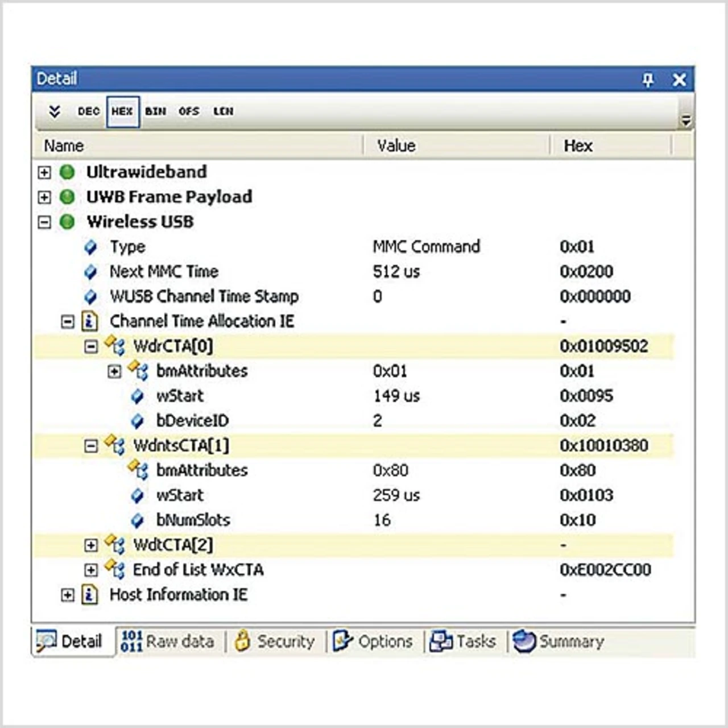
Task: Open the Security tab
Action: pos(275,642)
